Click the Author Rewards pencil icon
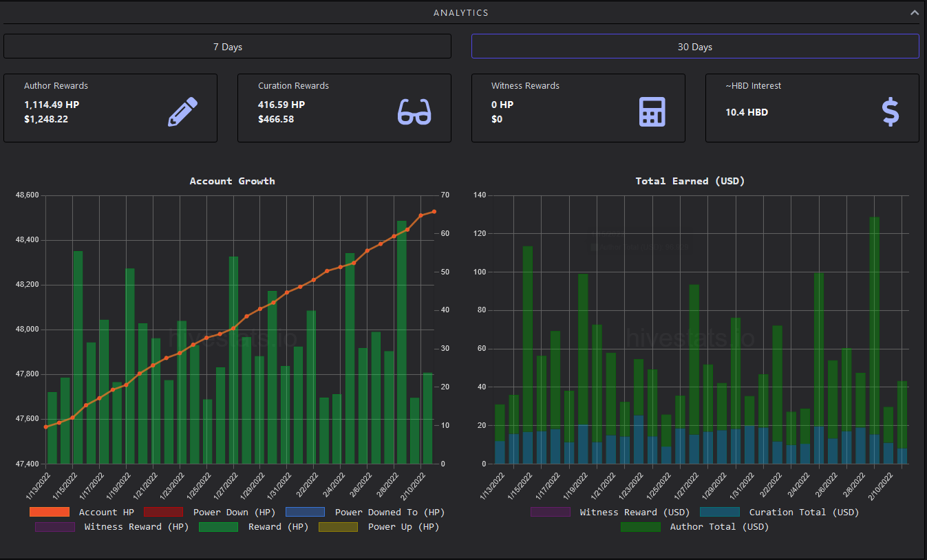This screenshot has width=927, height=560. [x=182, y=111]
